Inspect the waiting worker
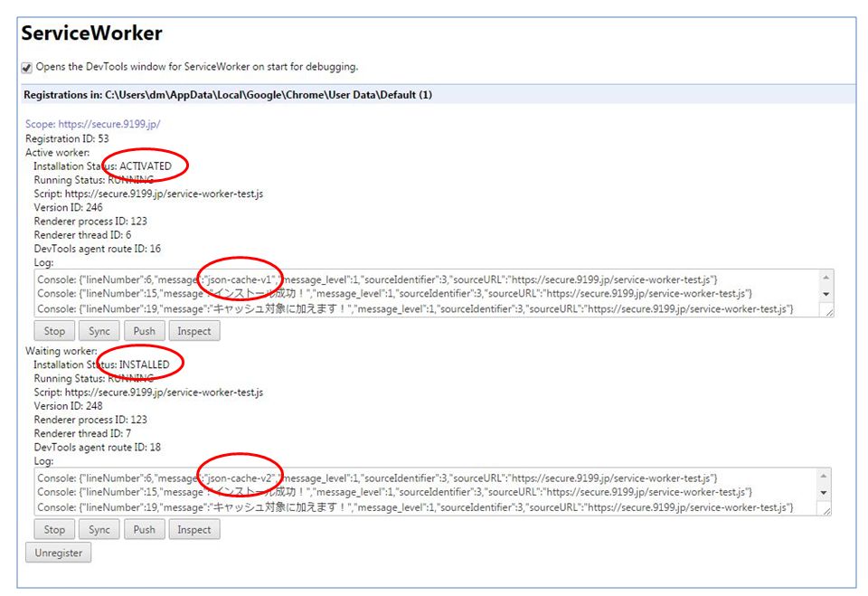Image resolution: width=868 pixels, height=596 pixels. 193,530
